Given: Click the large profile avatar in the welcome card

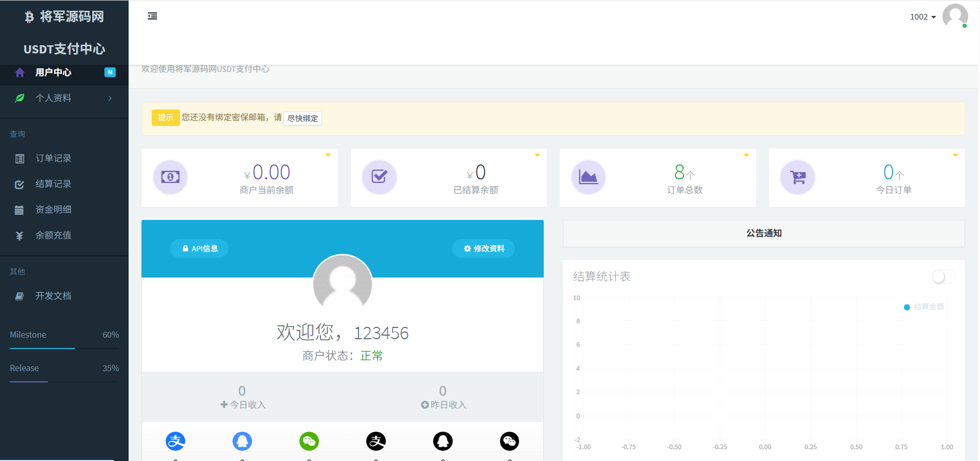Looking at the screenshot, I should pyautogui.click(x=343, y=284).
